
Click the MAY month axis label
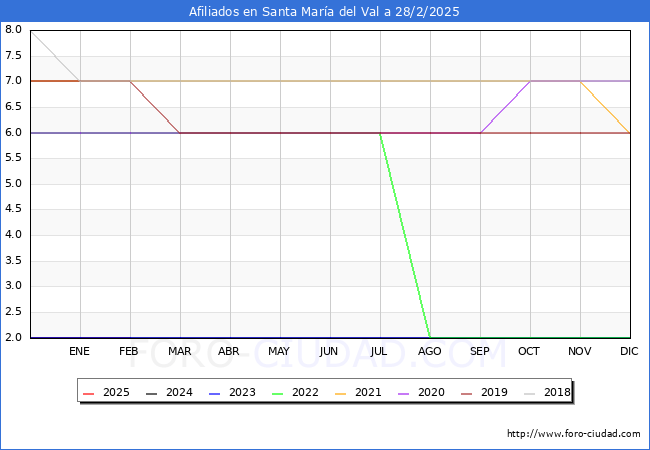click(279, 351)
